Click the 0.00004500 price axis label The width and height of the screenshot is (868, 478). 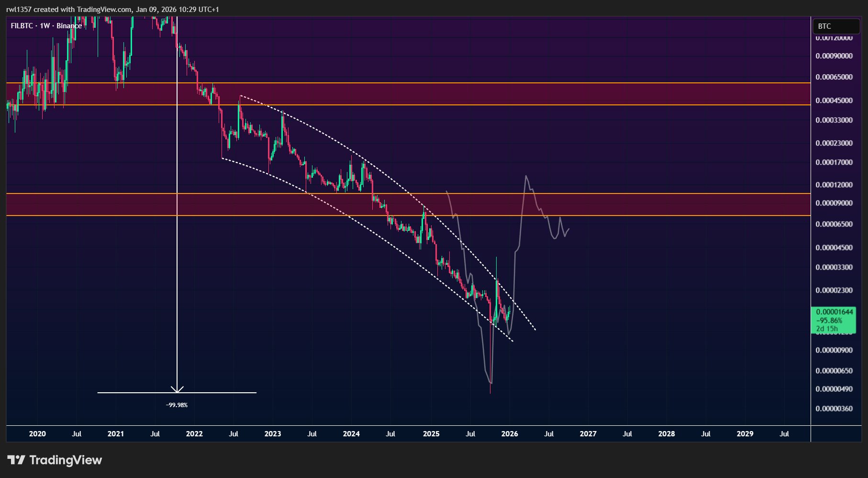[834, 248]
